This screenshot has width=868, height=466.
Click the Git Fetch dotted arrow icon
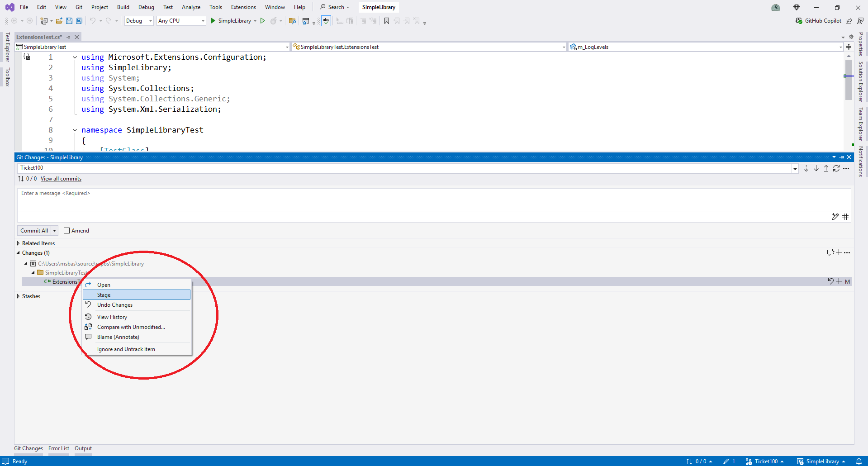(x=806, y=168)
